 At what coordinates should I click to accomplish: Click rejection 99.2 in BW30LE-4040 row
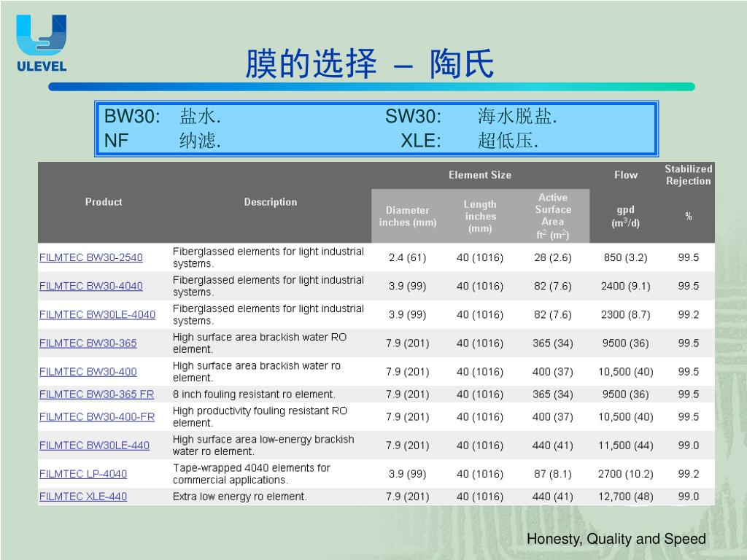[x=689, y=315]
